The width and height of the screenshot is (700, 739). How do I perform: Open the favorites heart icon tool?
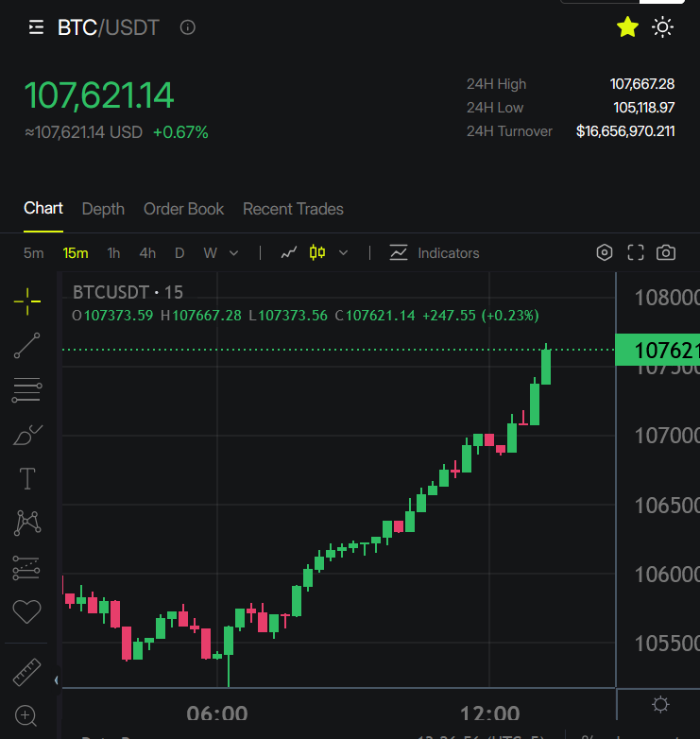tap(26, 611)
